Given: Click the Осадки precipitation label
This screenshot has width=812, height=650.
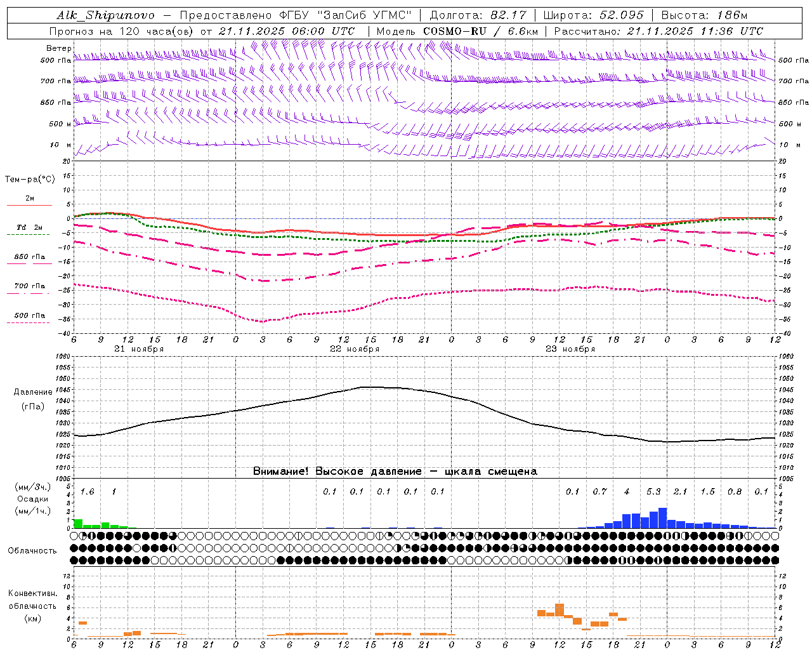Looking at the screenshot, I should (x=32, y=499).
